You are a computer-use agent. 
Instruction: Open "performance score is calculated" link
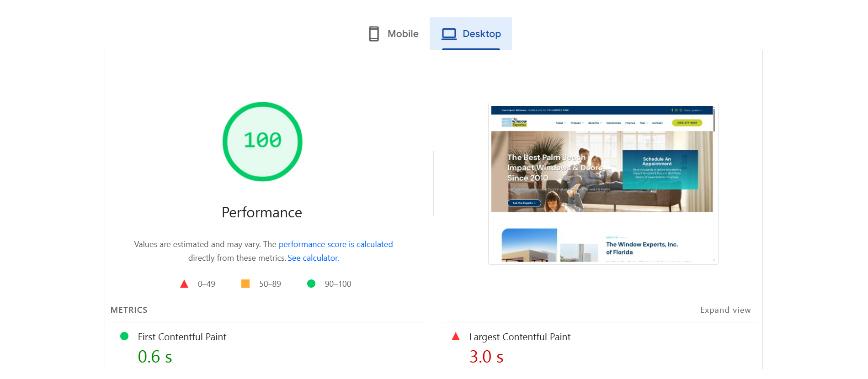pos(335,244)
